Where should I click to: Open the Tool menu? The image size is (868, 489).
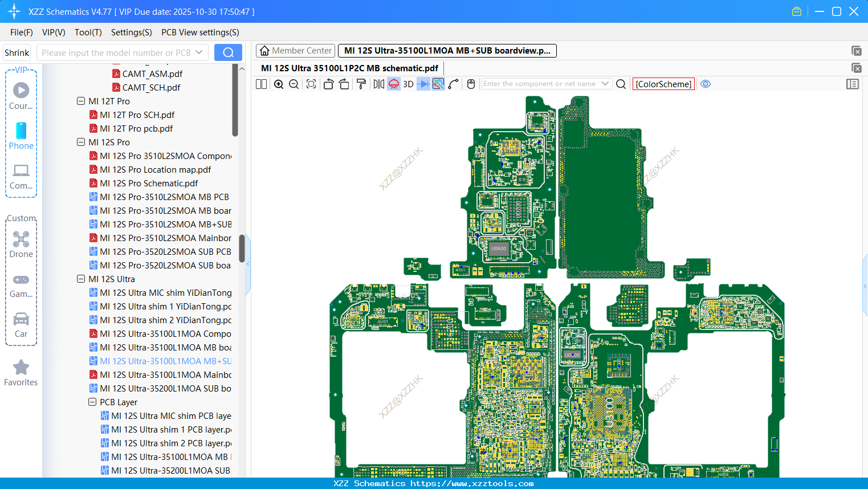pos(88,32)
